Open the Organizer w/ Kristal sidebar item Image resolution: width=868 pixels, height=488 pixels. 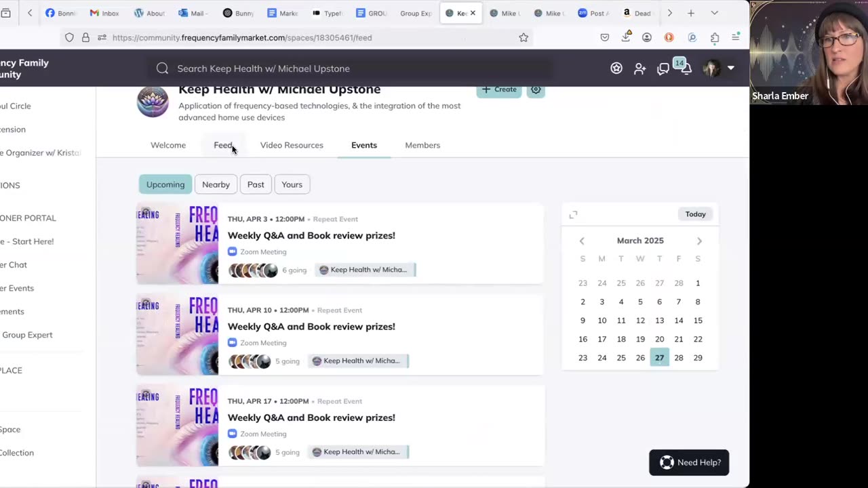[41, 152]
